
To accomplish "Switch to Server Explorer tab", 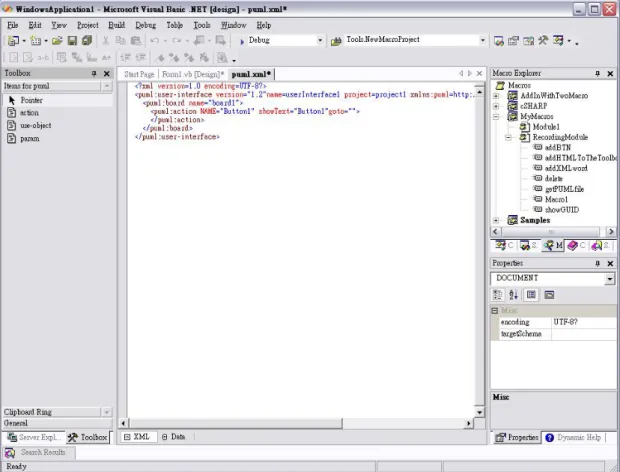I will pyautogui.click(x=35, y=437).
